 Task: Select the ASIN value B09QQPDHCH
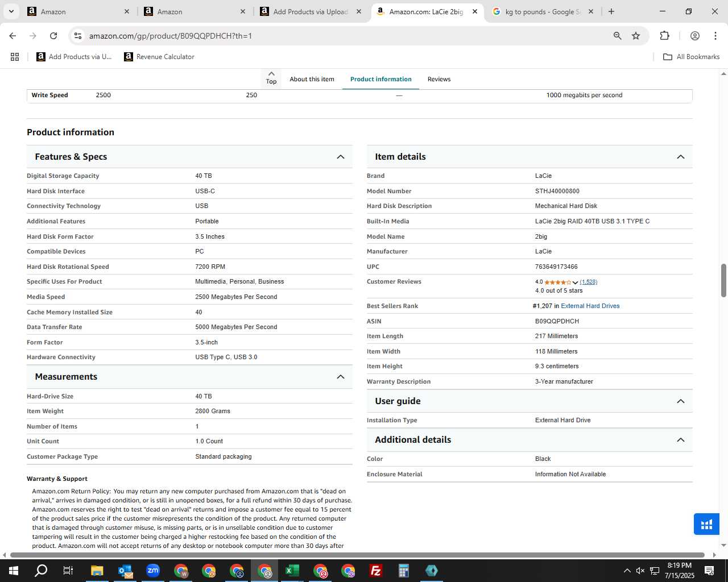(557, 321)
